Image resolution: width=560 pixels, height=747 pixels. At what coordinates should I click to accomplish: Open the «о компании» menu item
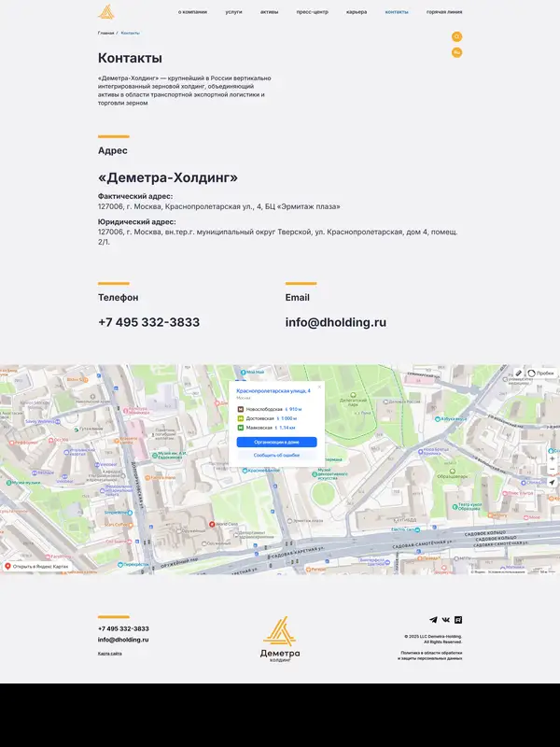pyautogui.click(x=192, y=12)
